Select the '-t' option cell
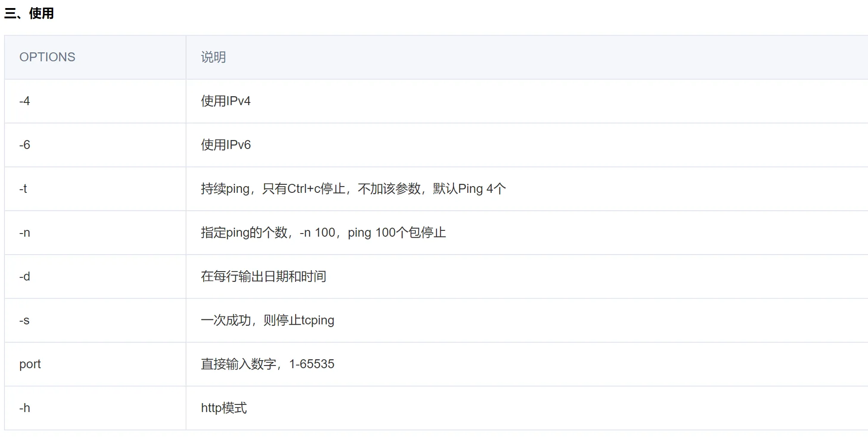Viewport: 868px width, 438px height. tap(23, 189)
